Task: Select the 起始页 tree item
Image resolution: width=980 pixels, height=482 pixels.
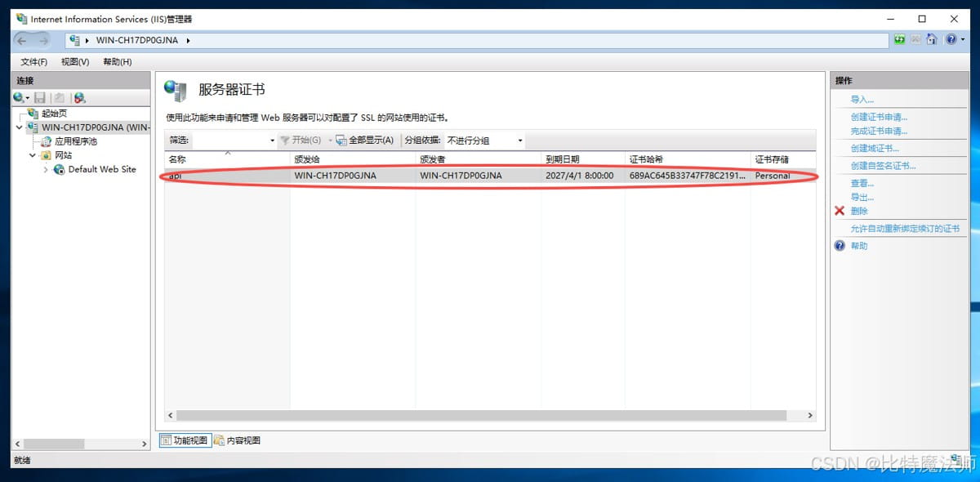Action: [54, 114]
